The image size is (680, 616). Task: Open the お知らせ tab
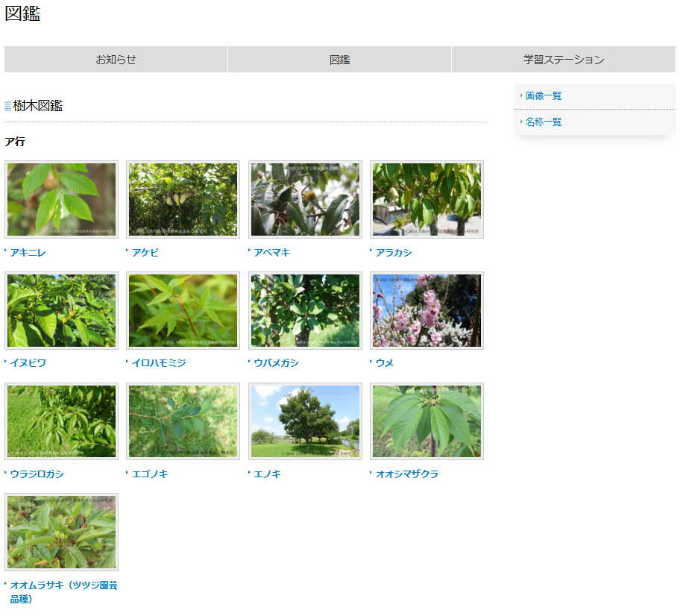116,60
